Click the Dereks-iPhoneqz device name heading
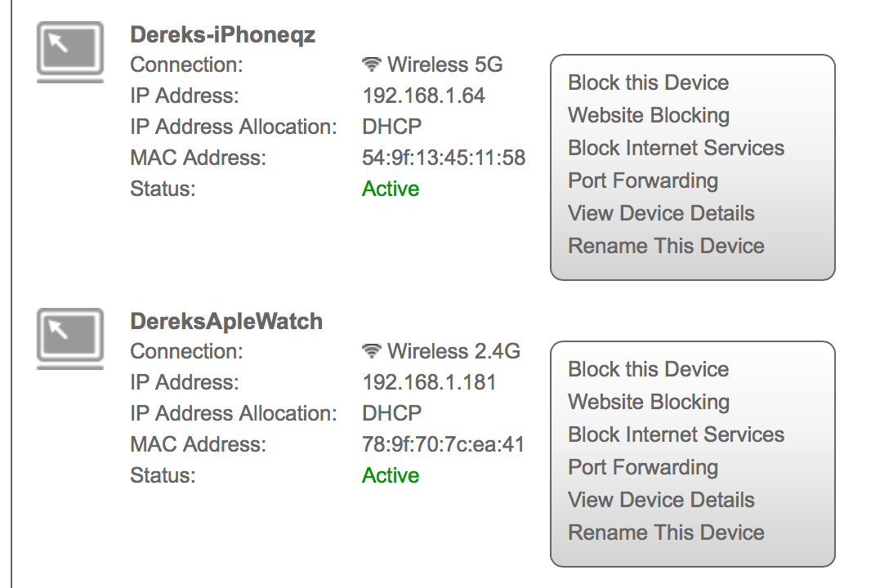This screenshot has width=871, height=588. tap(222, 35)
